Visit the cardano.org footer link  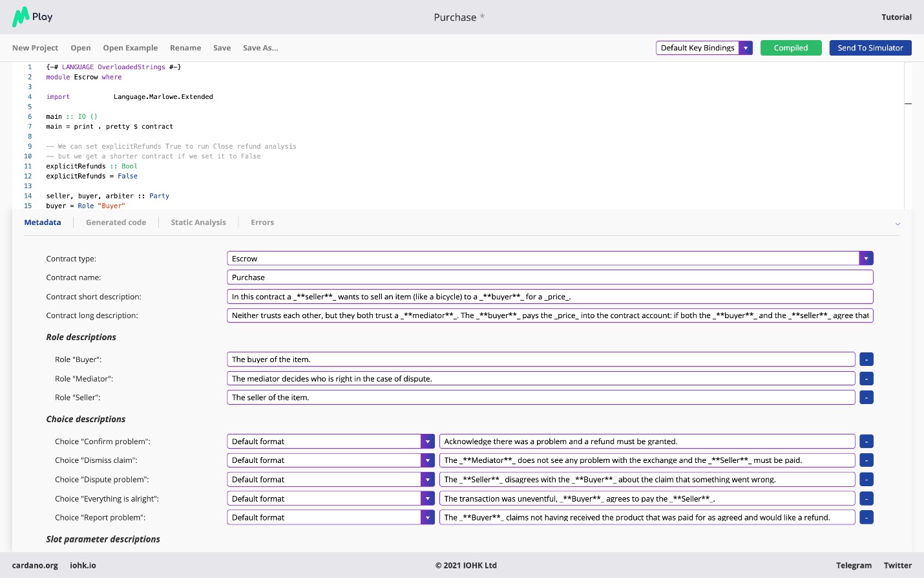click(x=35, y=566)
